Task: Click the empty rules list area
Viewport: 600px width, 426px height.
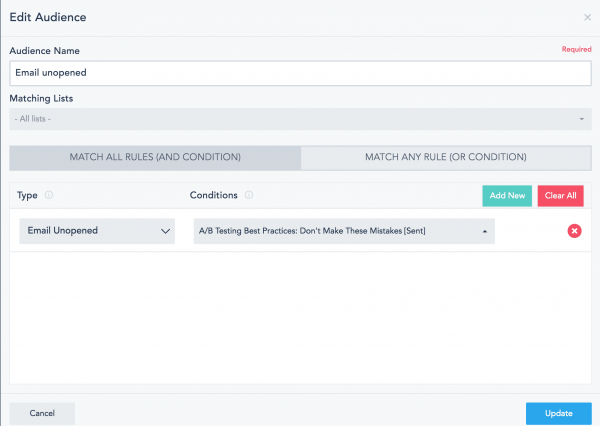Action: point(300,318)
